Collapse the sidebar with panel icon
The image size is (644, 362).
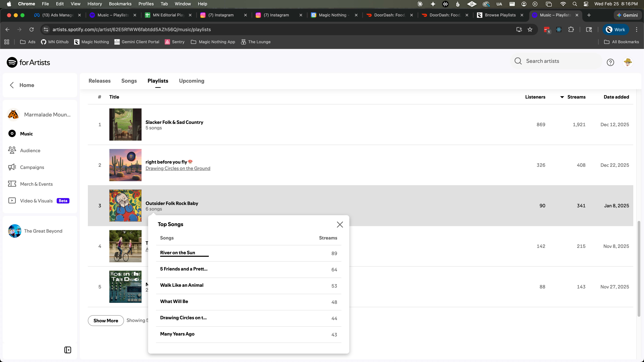[67, 350]
